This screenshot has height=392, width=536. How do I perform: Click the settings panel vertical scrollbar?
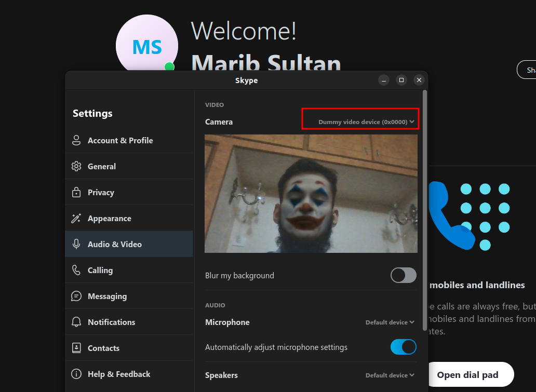pos(425,208)
